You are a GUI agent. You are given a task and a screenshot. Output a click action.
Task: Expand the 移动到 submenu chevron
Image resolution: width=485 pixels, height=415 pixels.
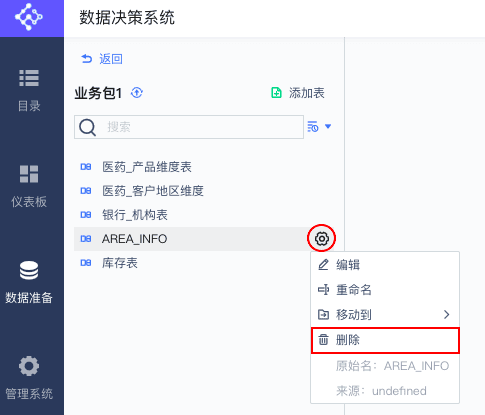(x=447, y=314)
